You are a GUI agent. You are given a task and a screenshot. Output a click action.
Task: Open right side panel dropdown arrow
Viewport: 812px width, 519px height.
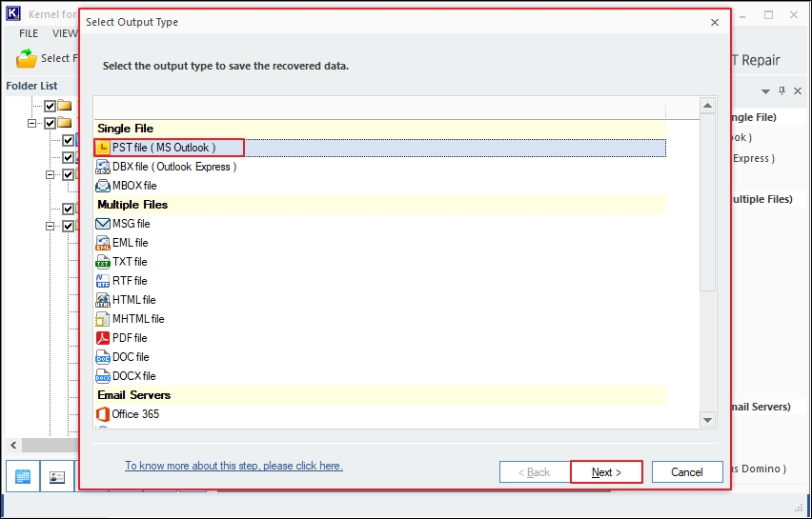765,91
